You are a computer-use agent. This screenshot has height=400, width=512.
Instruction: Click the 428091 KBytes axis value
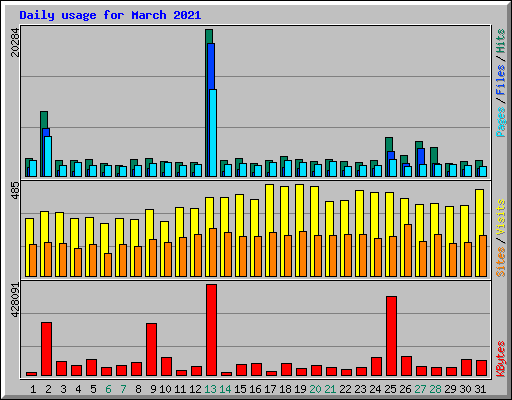pyautogui.click(x=15, y=300)
